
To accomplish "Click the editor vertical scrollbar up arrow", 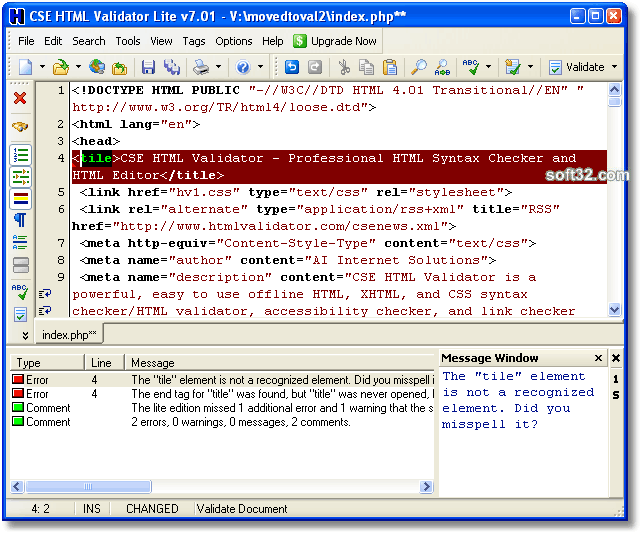I will 615,89.
